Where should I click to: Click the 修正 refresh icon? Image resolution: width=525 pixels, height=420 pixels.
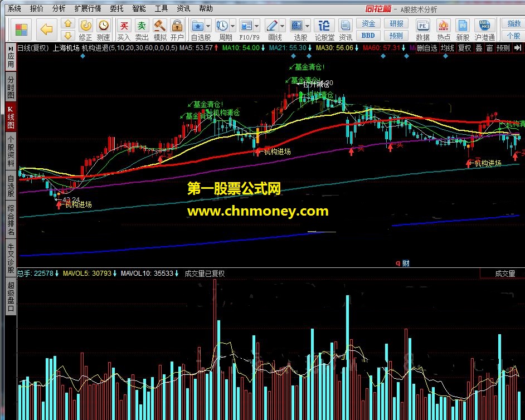click(86, 26)
